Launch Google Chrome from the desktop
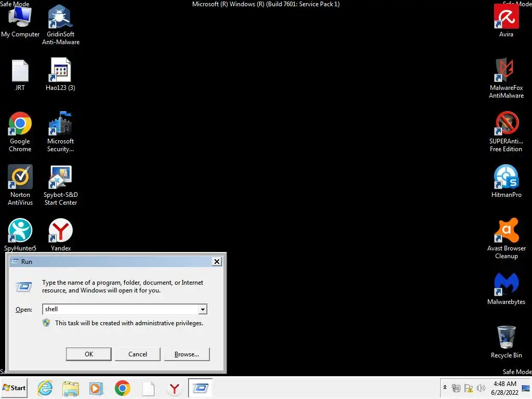Viewport: 532px width, 399px height. (x=20, y=132)
